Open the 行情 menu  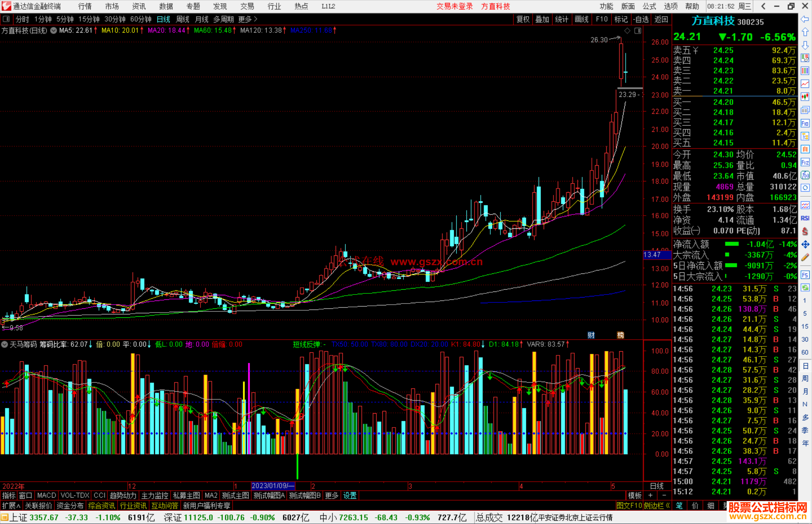(85, 6)
